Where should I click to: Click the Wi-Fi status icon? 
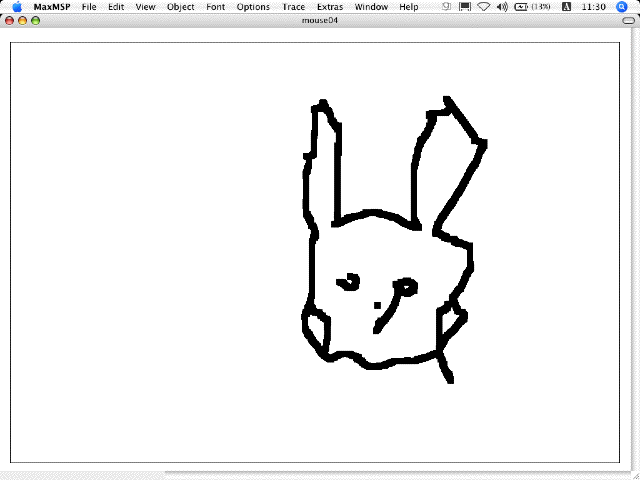[483, 7]
